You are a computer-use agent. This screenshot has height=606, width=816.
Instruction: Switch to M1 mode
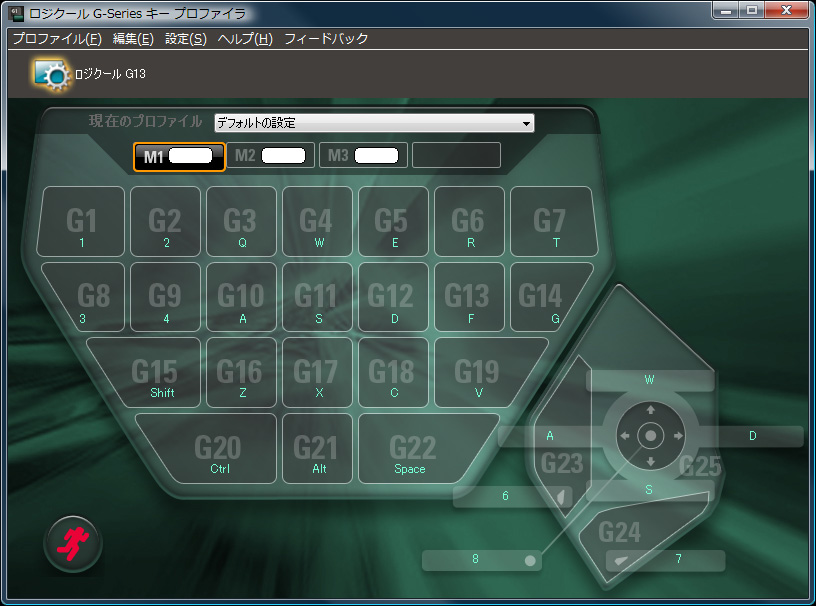click(x=179, y=156)
